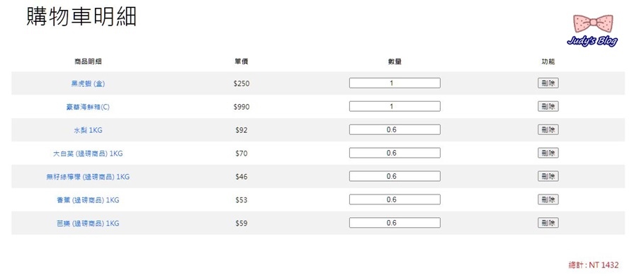Open the 無籽綠檸檬 1KG product link
Image resolution: width=644 pixels, height=278 pixels.
point(88,177)
